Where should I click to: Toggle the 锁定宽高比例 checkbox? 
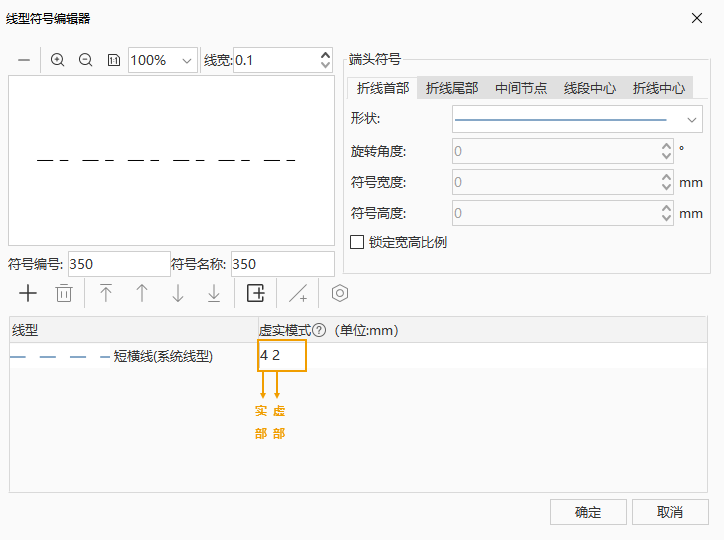click(x=357, y=242)
